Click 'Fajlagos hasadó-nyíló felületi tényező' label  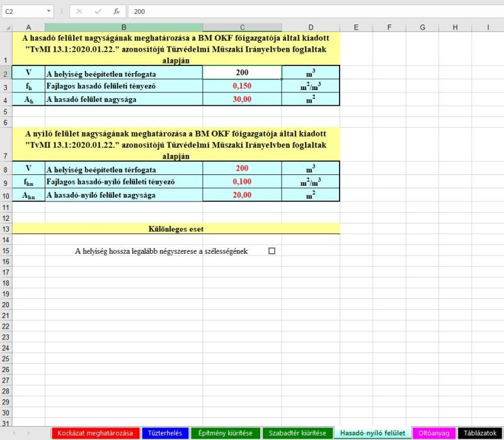111,182
